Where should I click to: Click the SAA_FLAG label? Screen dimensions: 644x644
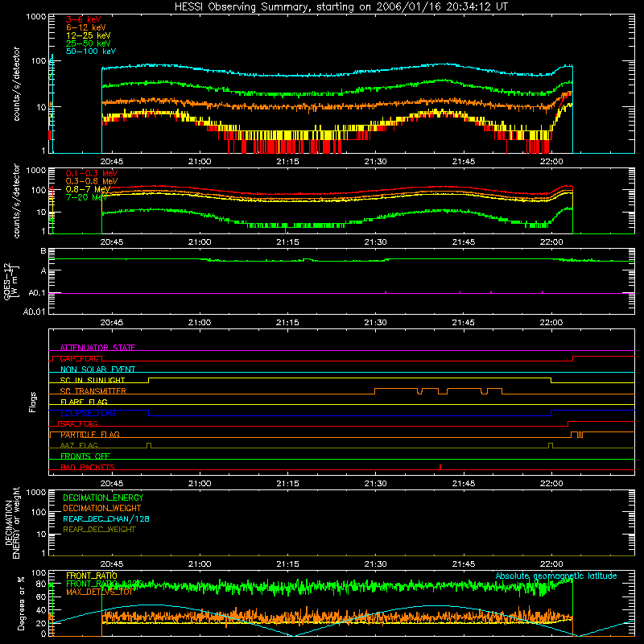79,424
